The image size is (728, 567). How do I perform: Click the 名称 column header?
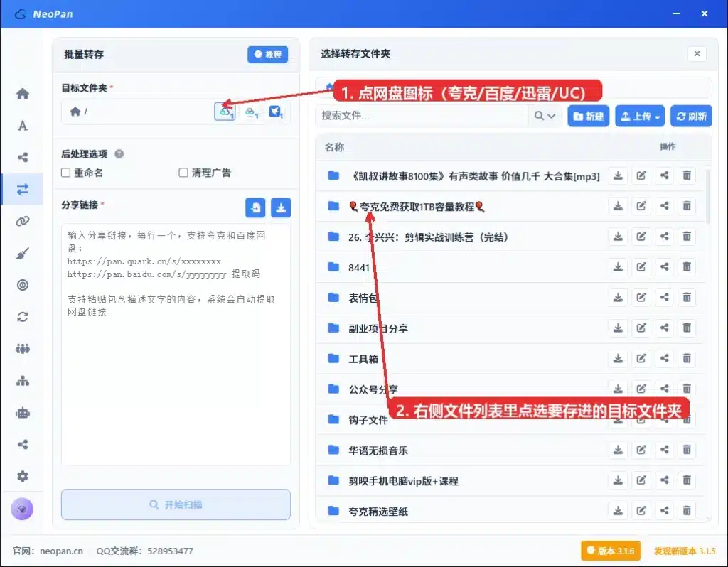click(334, 147)
